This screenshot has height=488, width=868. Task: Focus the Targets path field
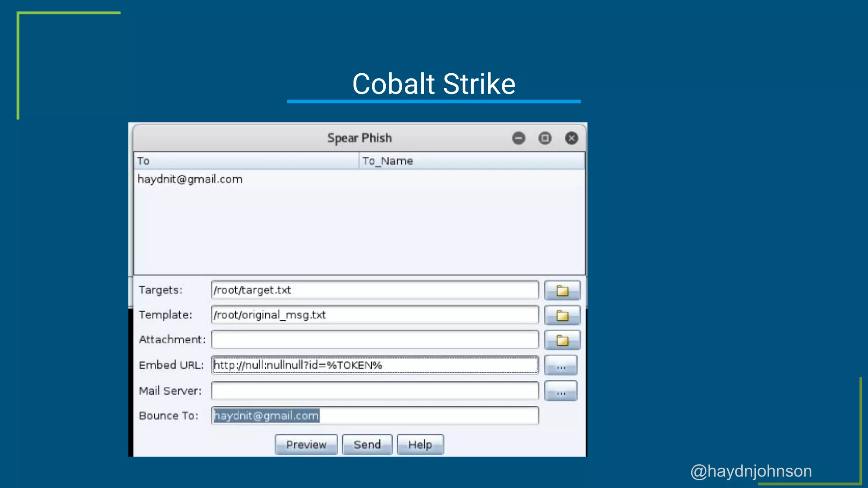click(x=375, y=290)
